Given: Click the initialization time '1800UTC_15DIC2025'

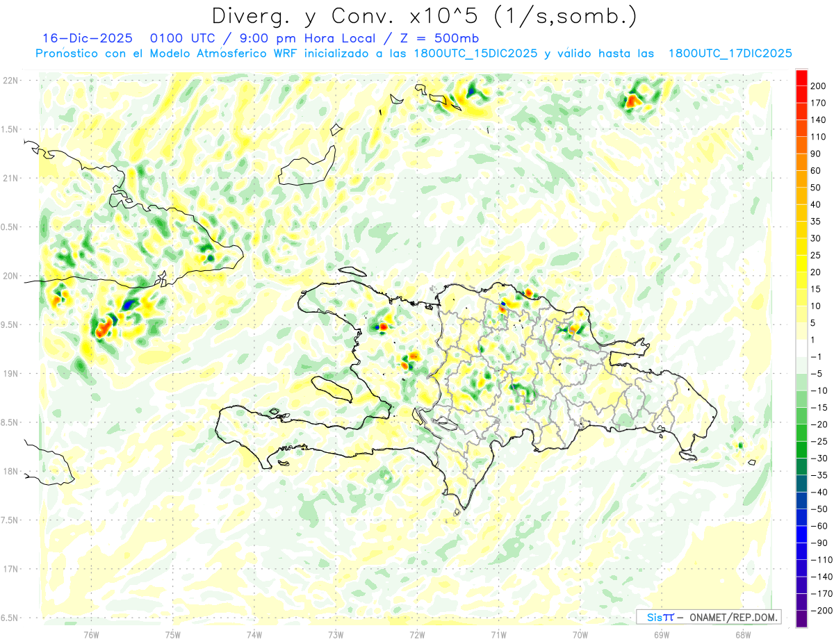Looking at the screenshot, I should pos(475,53).
